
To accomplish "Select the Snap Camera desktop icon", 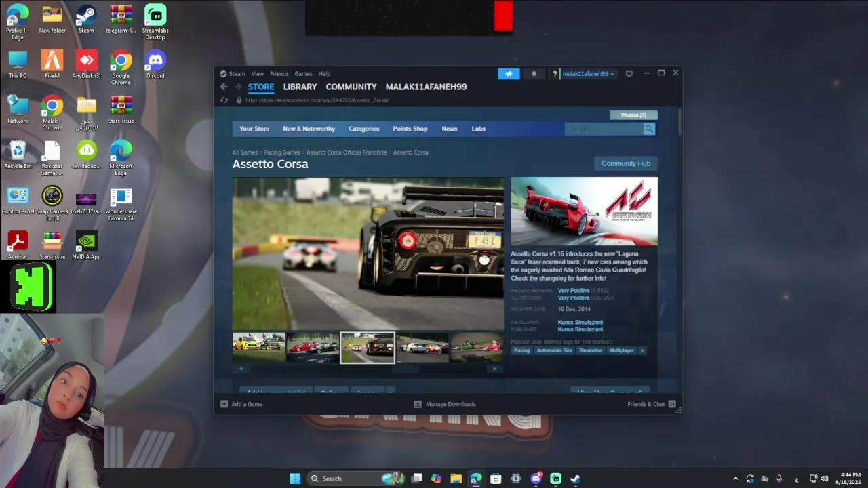I will (52, 203).
